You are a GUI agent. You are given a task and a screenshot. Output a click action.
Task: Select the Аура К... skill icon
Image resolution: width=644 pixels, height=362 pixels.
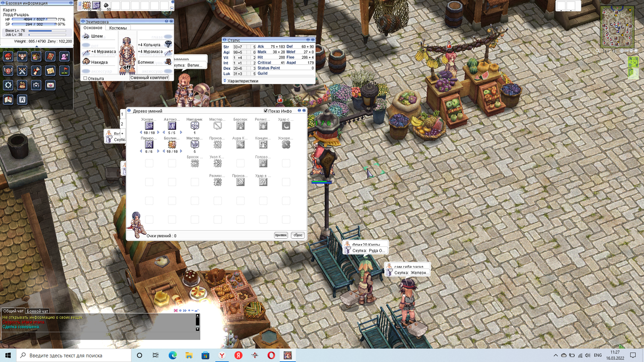point(240,145)
